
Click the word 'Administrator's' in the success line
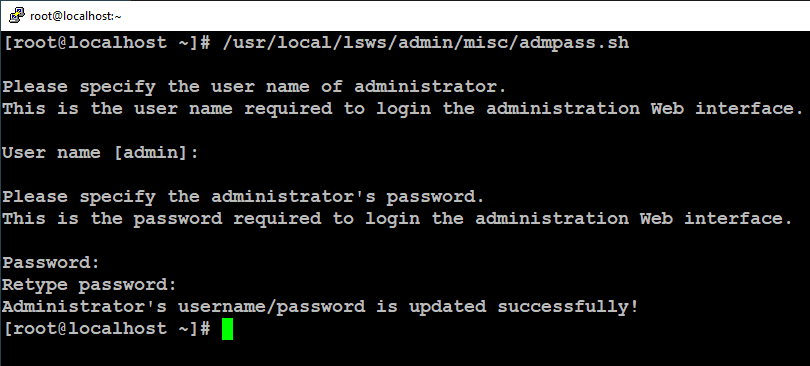click(85, 307)
